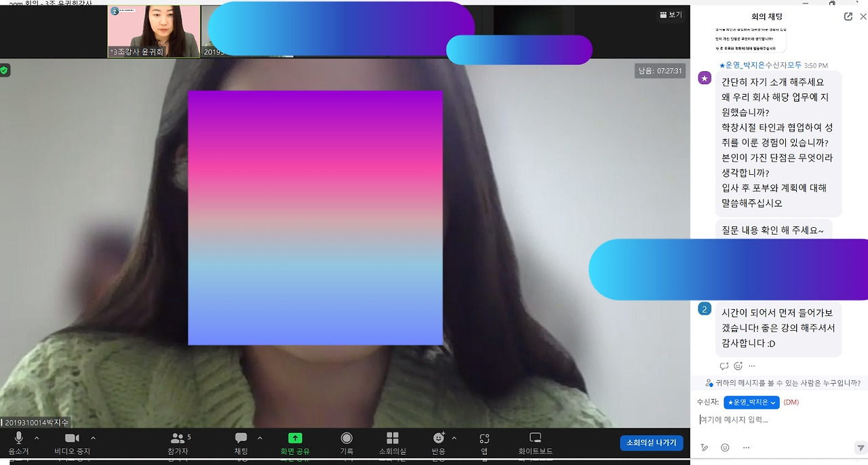Close the 회의 채팅 panel

[863, 17]
